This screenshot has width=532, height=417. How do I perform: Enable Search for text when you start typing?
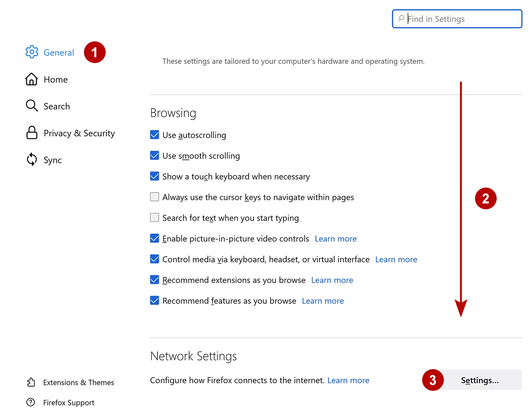point(154,217)
